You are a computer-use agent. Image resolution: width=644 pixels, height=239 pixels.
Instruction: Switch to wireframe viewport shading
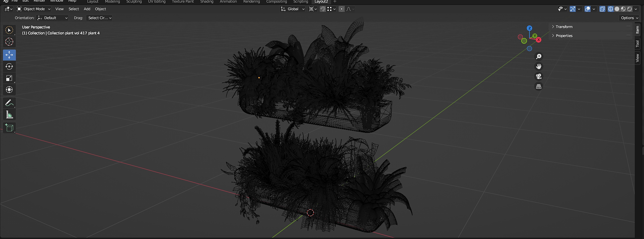[610, 9]
